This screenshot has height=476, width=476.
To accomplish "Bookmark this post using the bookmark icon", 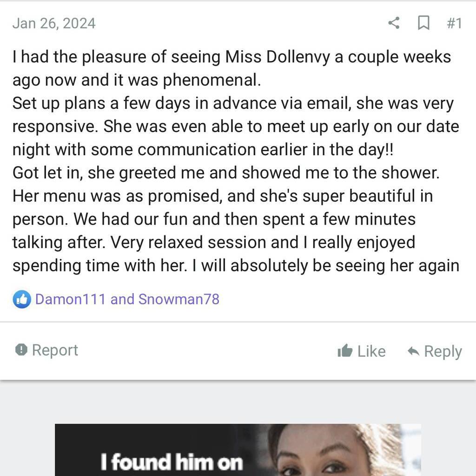I will point(423,23).
